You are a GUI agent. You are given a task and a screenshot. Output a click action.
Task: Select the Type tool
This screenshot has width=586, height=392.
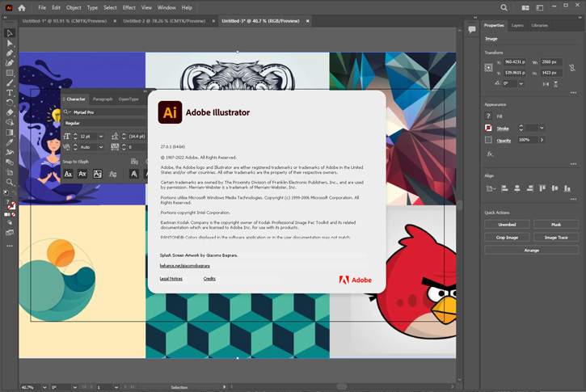pos(10,93)
